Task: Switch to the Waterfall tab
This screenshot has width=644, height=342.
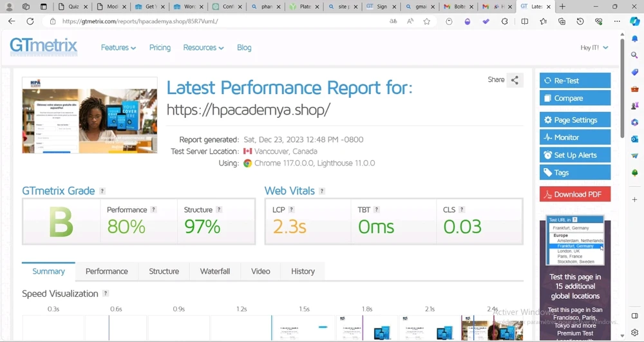Action: pos(214,271)
